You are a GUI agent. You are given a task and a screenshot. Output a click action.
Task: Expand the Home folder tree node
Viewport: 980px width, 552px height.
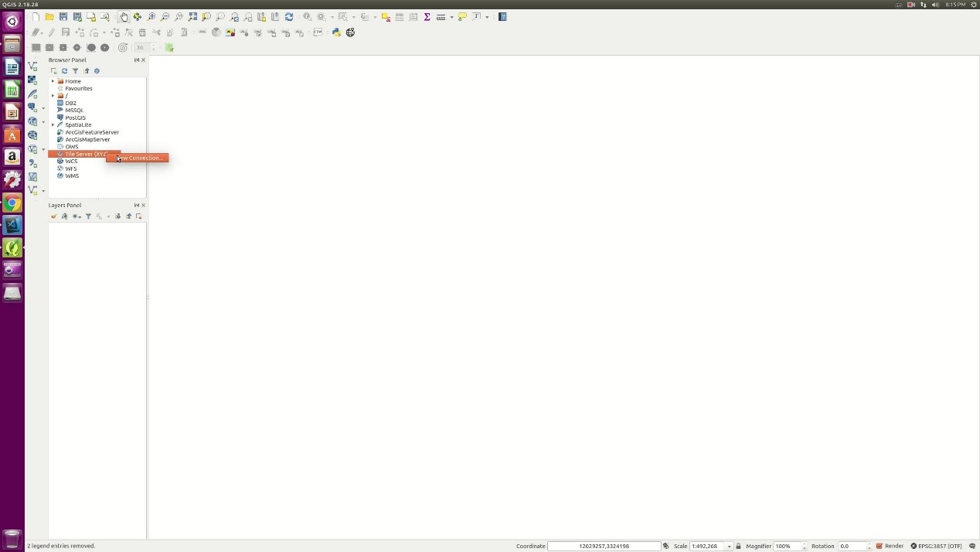pyautogui.click(x=53, y=81)
